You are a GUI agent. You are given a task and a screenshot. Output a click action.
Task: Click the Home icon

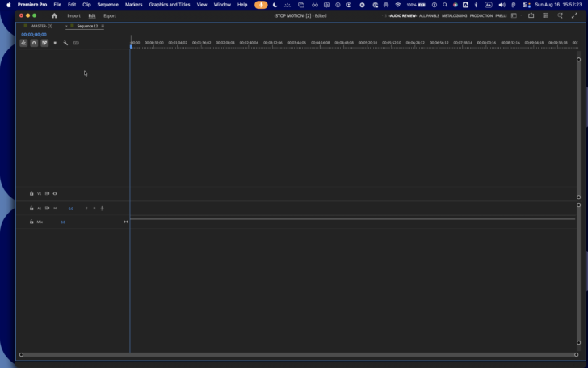coord(54,16)
